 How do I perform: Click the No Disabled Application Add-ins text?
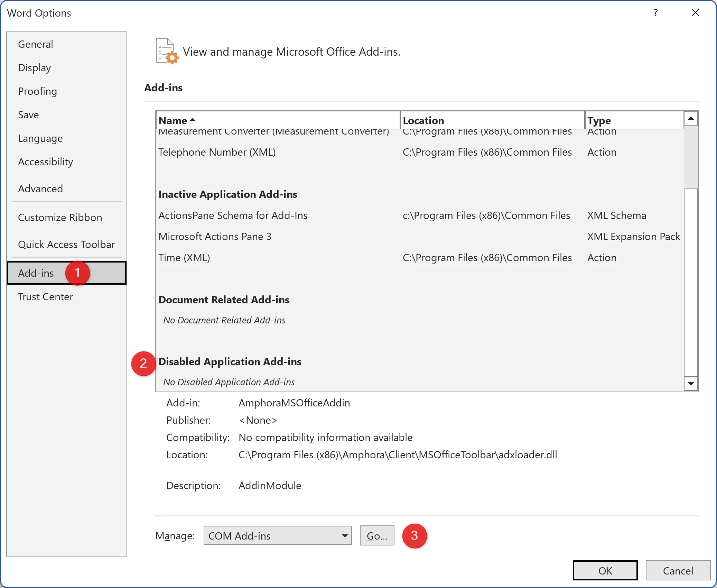pyautogui.click(x=229, y=382)
